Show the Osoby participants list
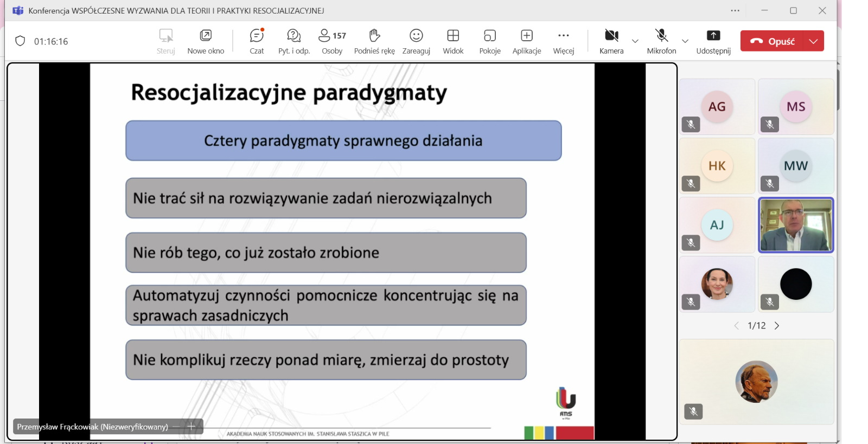The height and width of the screenshot is (444, 868). (331, 41)
